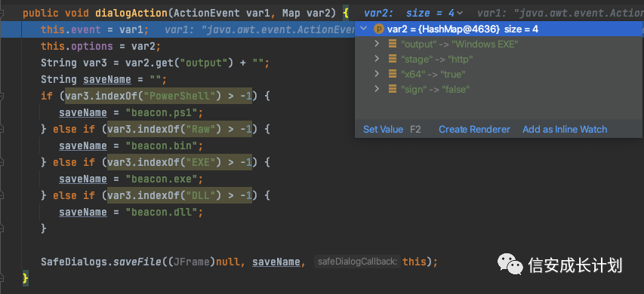Click the inline var1 value hint on the top line
Viewport: 644px width, 294px height.
pyautogui.click(x=560, y=13)
